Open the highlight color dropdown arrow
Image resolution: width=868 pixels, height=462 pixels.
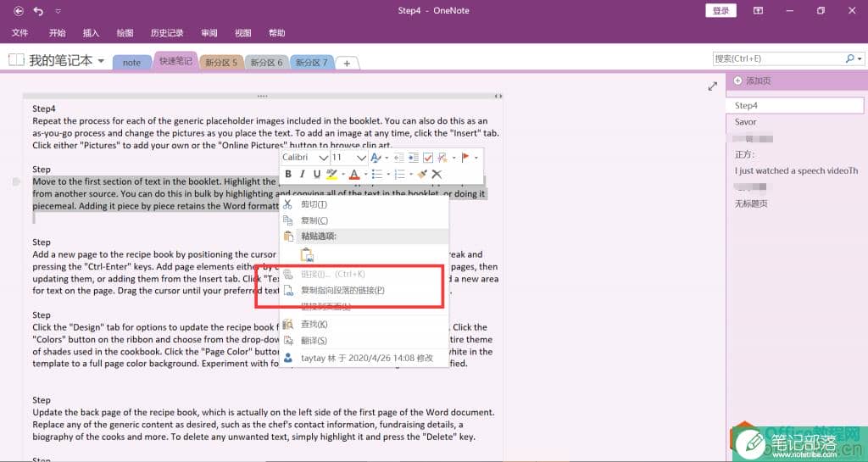click(x=343, y=175)
